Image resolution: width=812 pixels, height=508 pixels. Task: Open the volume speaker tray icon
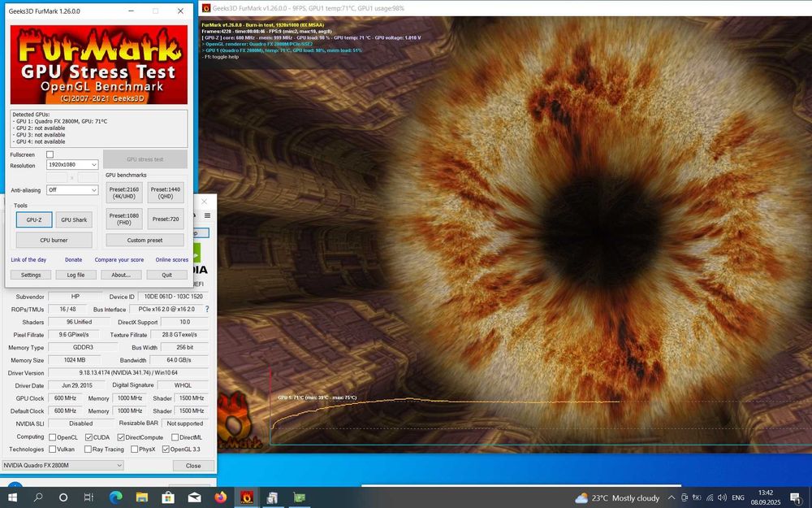tap(723, 497)
